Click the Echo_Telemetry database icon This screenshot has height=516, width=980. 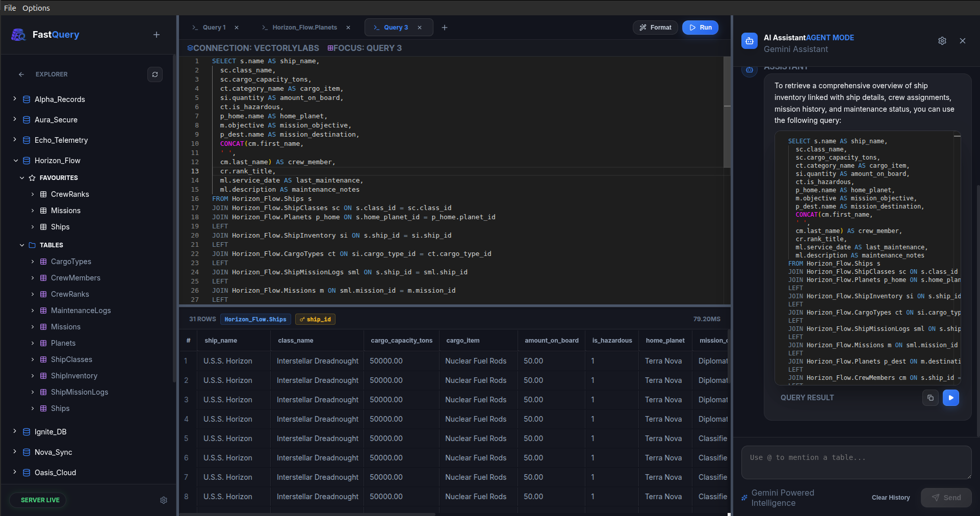pos(27,140)
